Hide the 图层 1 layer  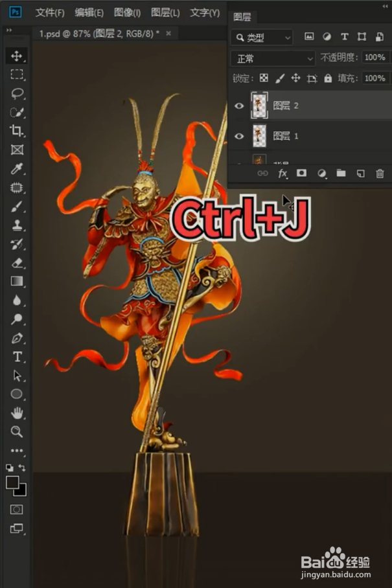pos(239,136)
